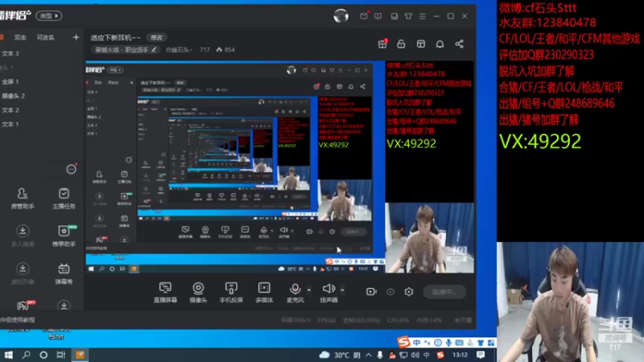The width and height of the screenshot is (644, 362).
Task: Open the hamburger main menu in the title bar
Action: click(x=423, y=16)
